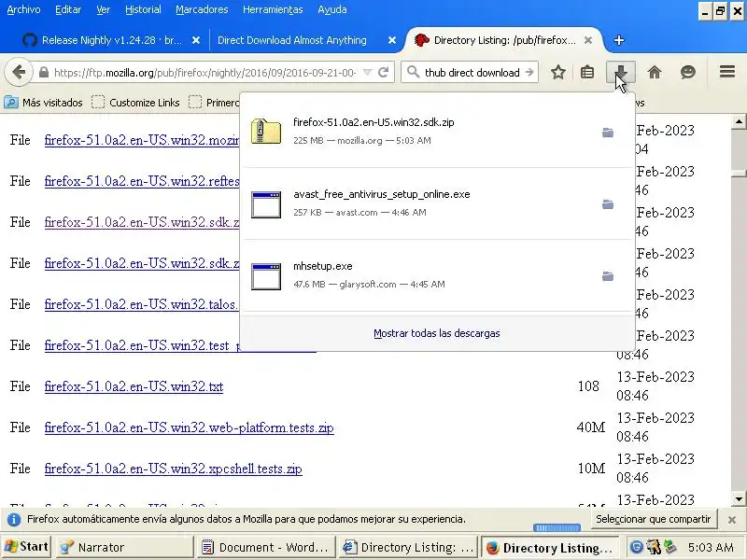Show bookmarks list icon
The image size is (747, 560).
587,73
